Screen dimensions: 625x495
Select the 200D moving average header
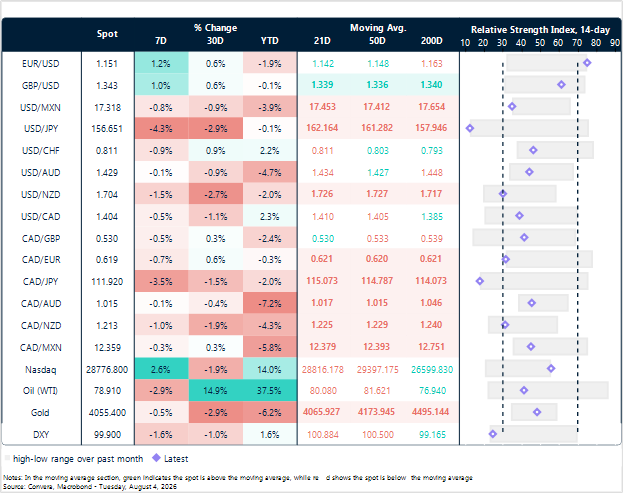[x=433, y=41]
